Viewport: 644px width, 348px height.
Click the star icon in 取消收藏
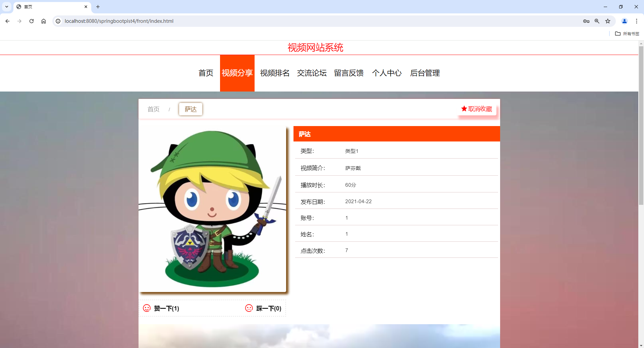464,109
